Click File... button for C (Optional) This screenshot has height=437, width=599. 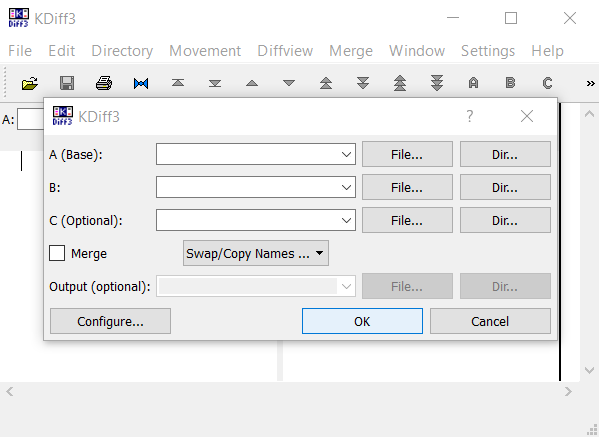407,220
